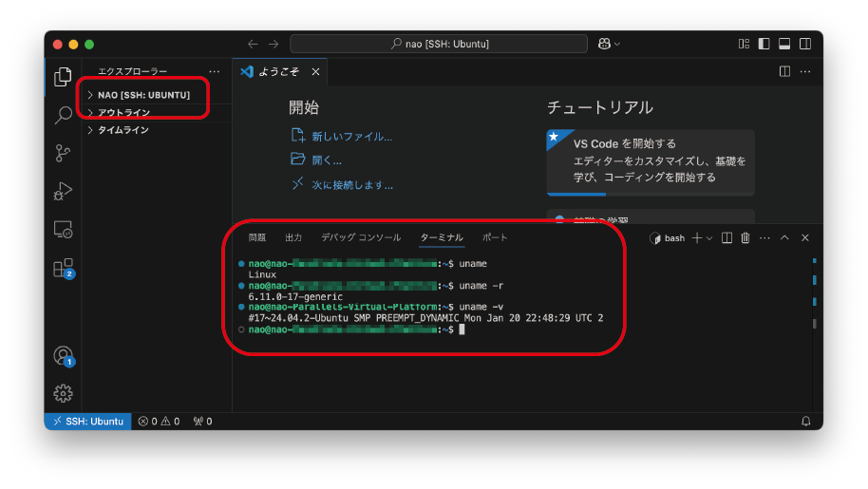Open terminal panel more actions ellipsis
Viewport: 868px width, 489px height.
coord(764,238)
